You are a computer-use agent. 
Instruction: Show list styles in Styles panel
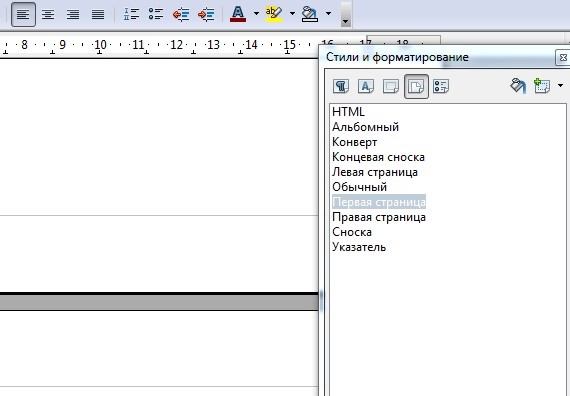point(441,87)
